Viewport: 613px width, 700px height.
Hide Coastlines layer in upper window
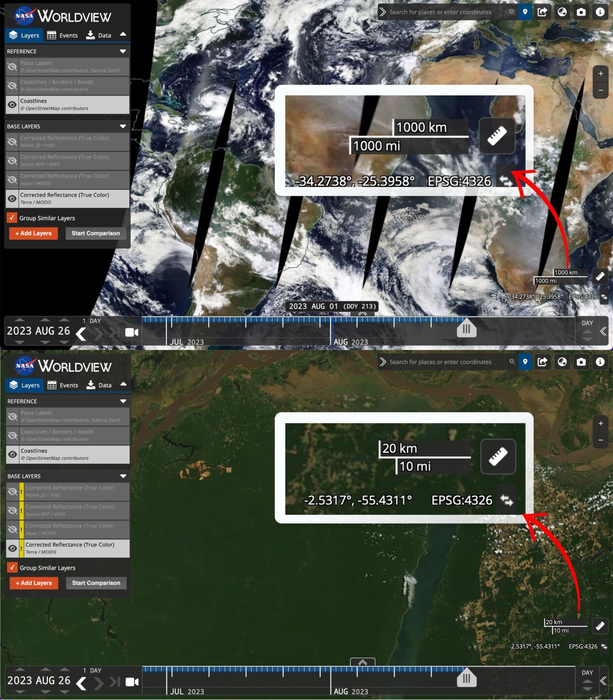(x=12, y=105)
